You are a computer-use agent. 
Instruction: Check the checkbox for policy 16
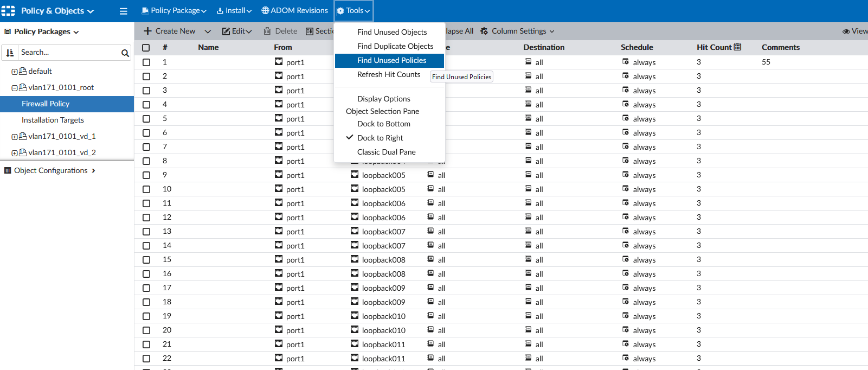pyautogui.click(x=146, y=274)
